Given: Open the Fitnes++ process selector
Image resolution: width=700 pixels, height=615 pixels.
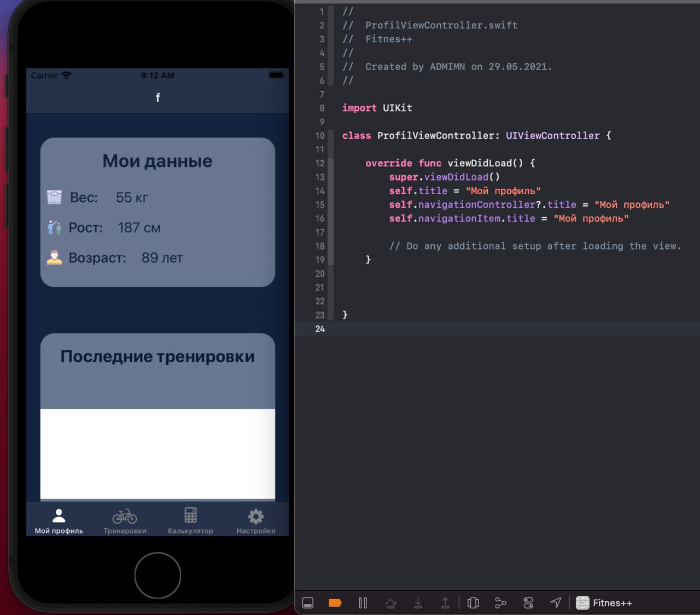Looking at the screenshot, I should pos(604,603).
